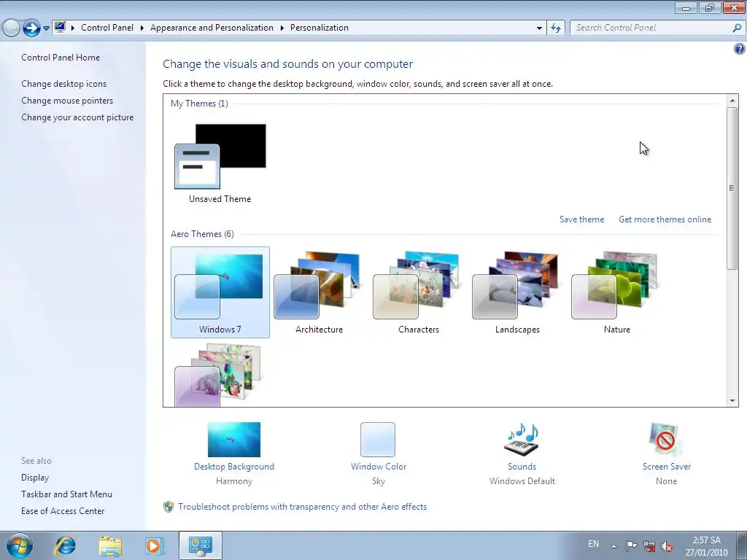Screen dimensions: 747x560
Task: Click the muted volume tray icon
Action: point(667,547)
